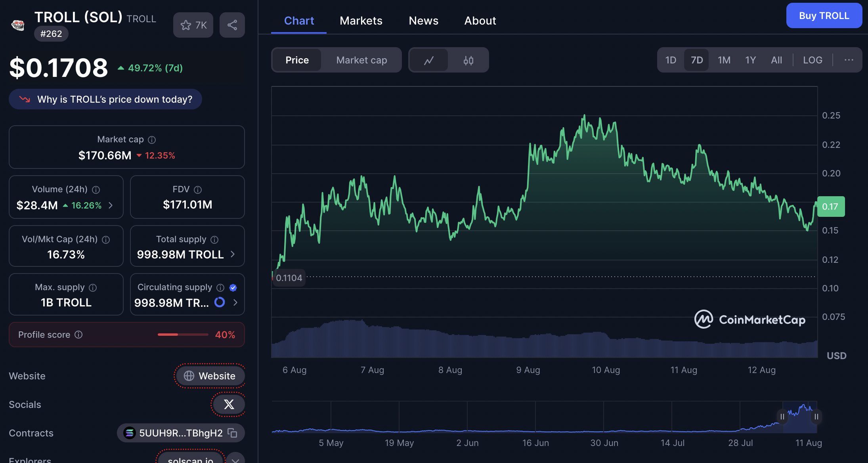
Task: Click the 1B TROLL max supply value
Action: pos(66,302)
